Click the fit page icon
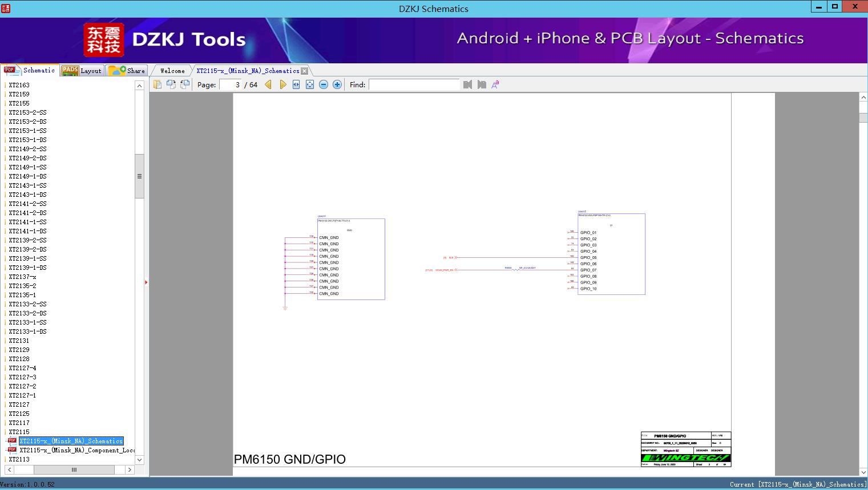 tap(310, 84)
